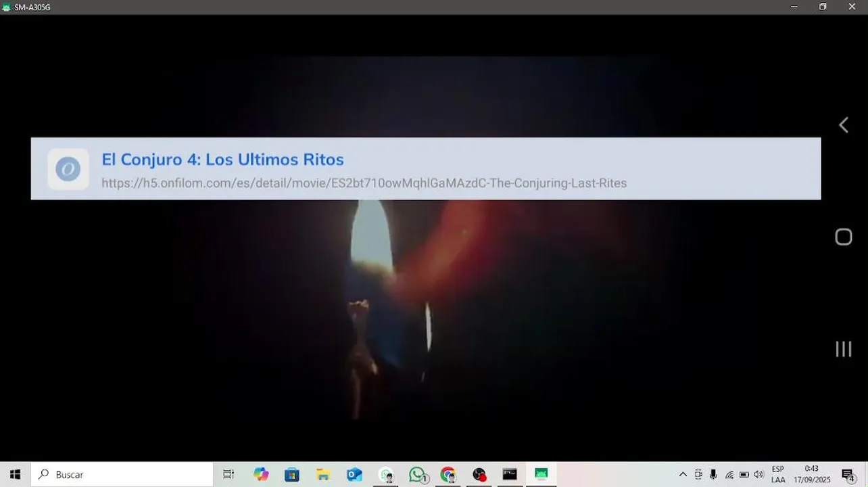
Task: Click the screen cast tray icon
Action: 698,475
